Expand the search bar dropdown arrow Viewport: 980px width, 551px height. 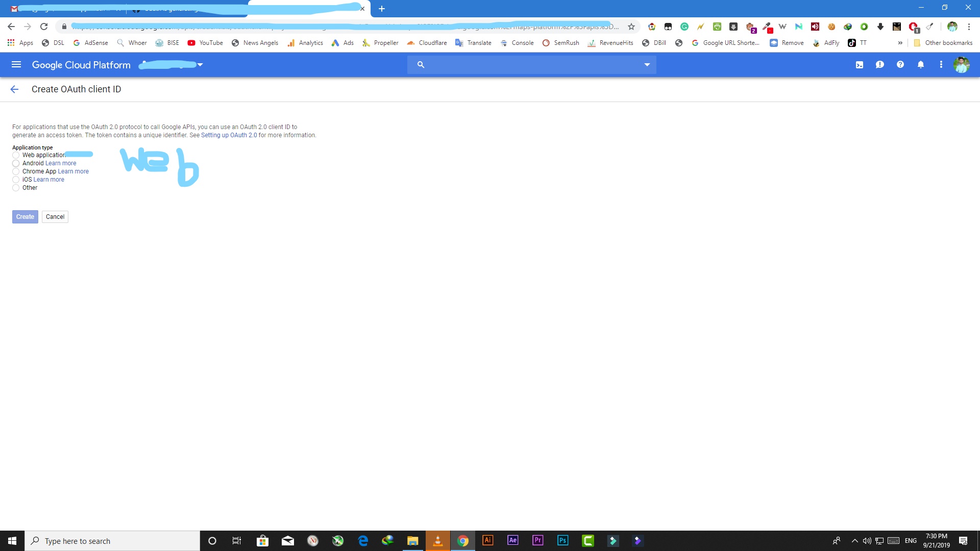coord(646,64)
